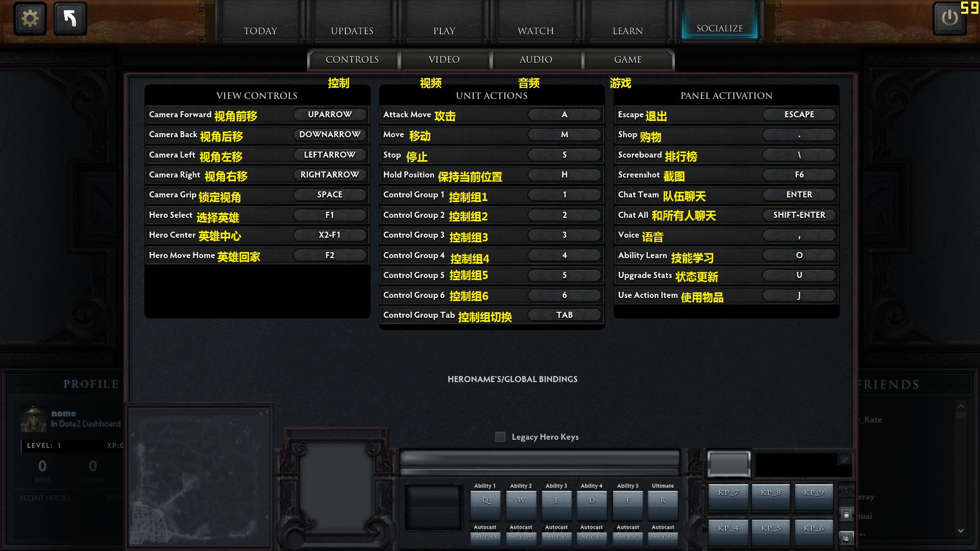Change Camera Right RIGHTARROW binding
Screen dimensions: 980x551
[x=330, y=175]
